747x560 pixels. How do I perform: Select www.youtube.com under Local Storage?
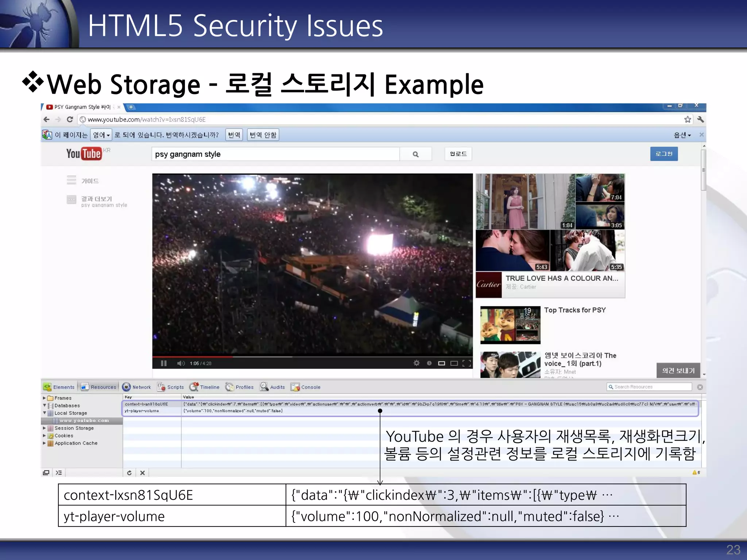[82, 421]
